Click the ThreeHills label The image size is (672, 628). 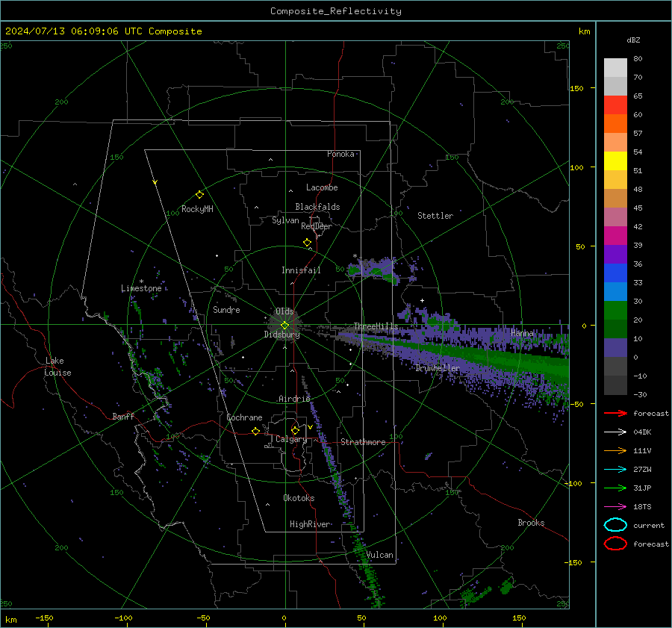coord(376,326)
